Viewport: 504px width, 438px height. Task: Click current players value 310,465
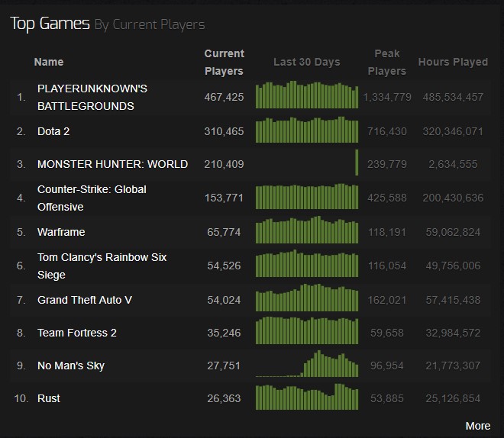click(x=224, y=131)
